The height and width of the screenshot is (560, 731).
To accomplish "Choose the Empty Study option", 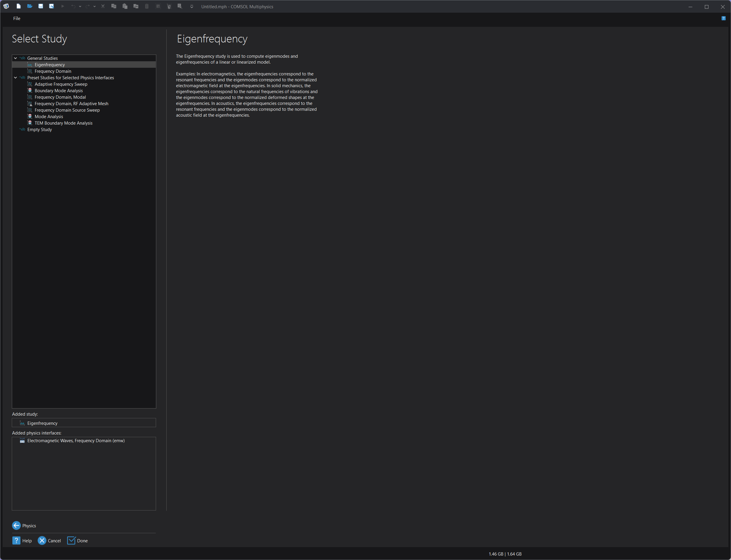I will [39, 129].
